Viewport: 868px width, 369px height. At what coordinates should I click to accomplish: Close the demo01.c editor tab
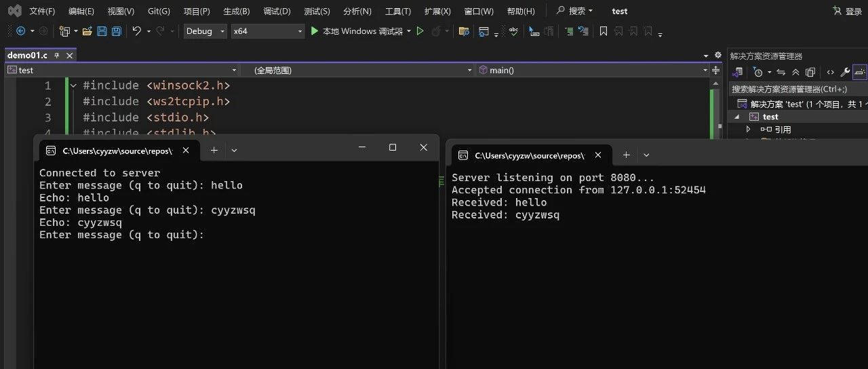point(68,56)
